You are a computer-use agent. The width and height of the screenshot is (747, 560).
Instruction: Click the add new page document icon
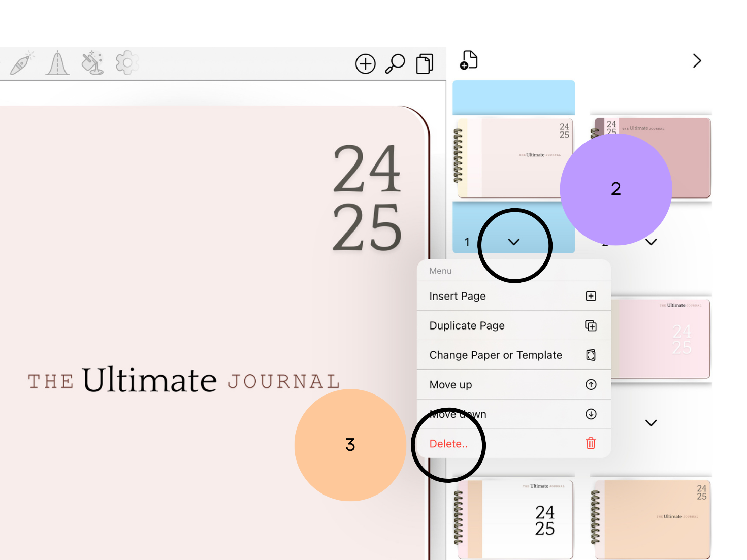[x=469, y=60]
